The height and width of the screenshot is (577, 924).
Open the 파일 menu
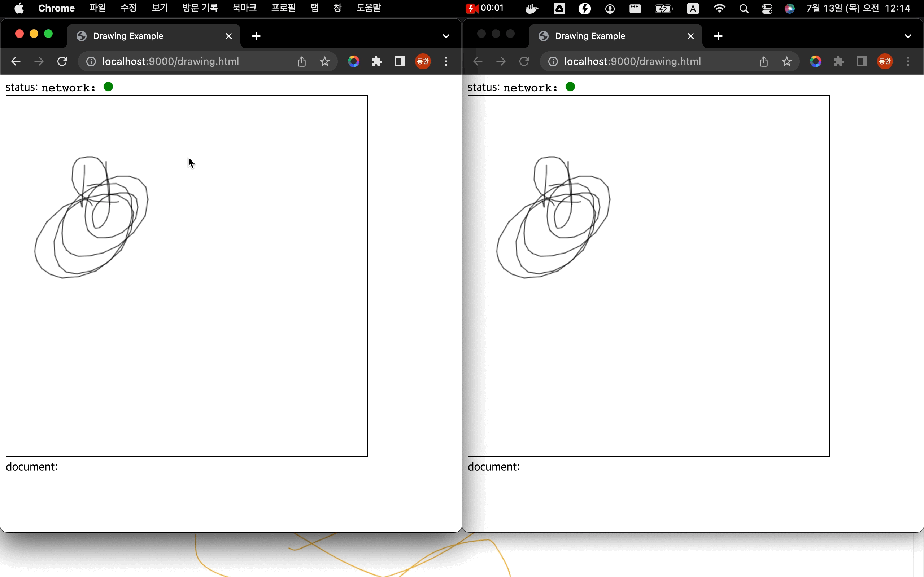point(97,8)
